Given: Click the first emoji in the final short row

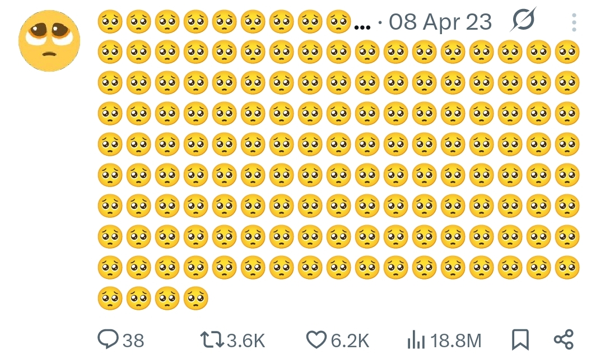Looking at the screenshot, I should tap(110, 298).
